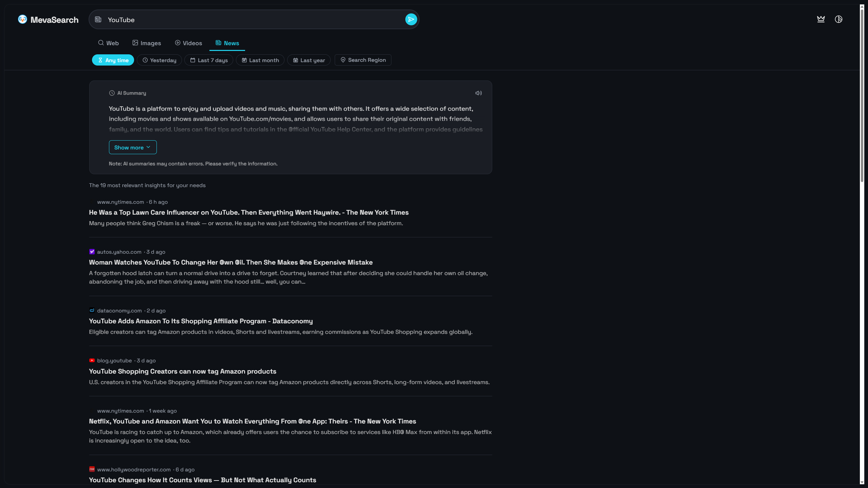The height and width of the screenshot is (488, 868).
Task: Filter results to Last month
Action: click(x=260, y=60)
